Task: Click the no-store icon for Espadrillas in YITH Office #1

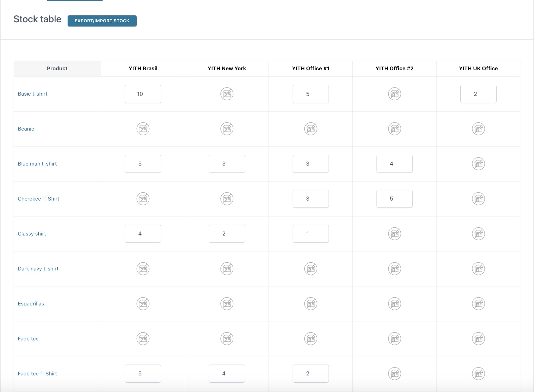Action: tap(311, 304)
